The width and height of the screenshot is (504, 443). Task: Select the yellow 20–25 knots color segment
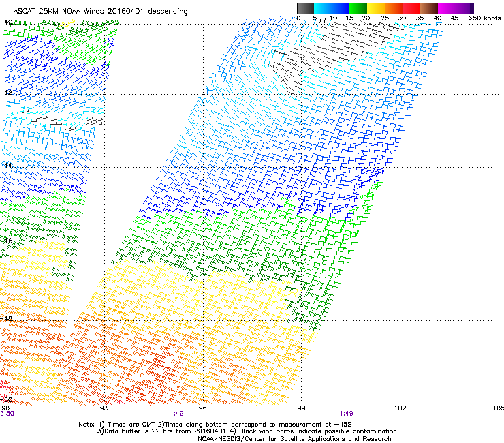point(376,8)
